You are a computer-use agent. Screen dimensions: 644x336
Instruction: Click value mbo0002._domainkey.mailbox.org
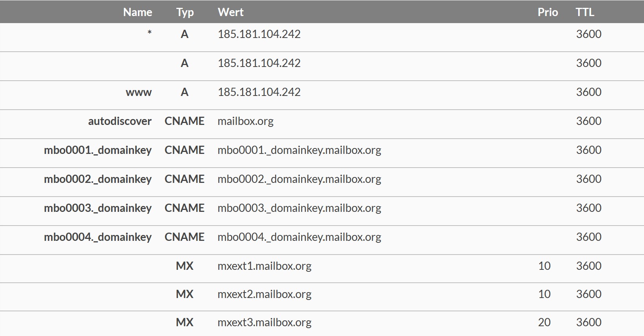pyautogui.click(x=299, y=179)
